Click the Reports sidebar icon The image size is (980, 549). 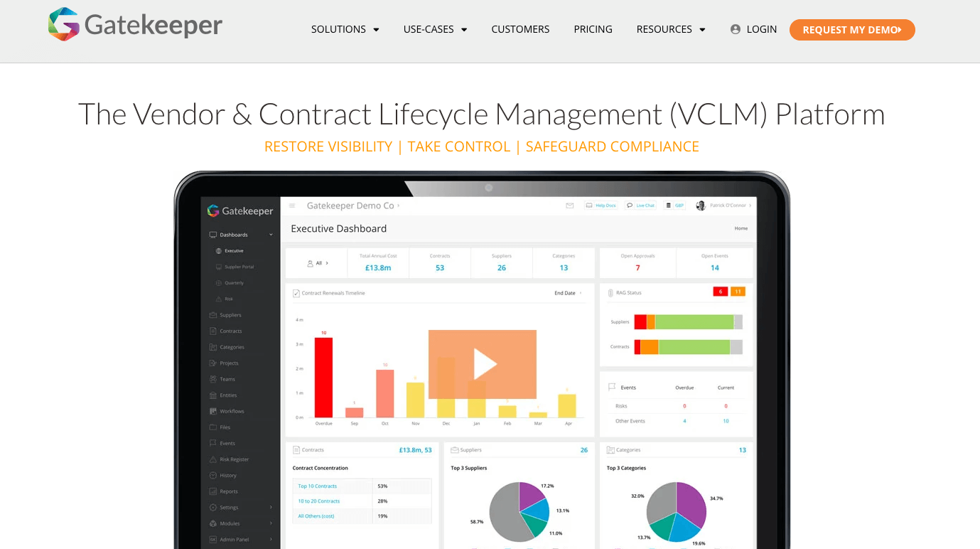point(213,491)
